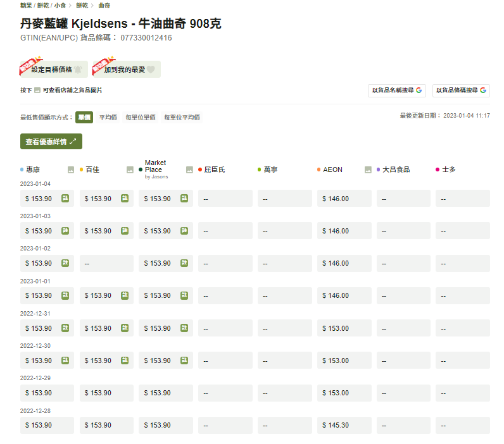
Task: Click the bell icon on 設定目標價格
Action: [x=78, y=70]
